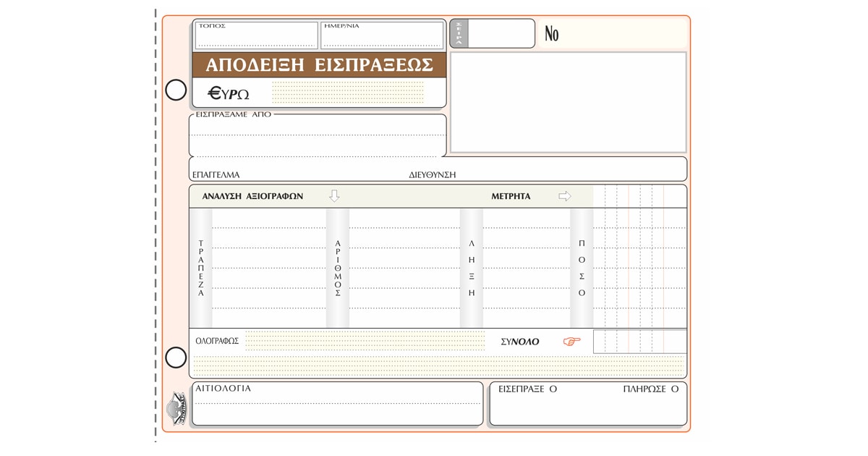This screenshot has width=868, height=456.
Task: Click the ΠΛΗΡΩΣΕ Ο signature label
Action: coord(650,389)
